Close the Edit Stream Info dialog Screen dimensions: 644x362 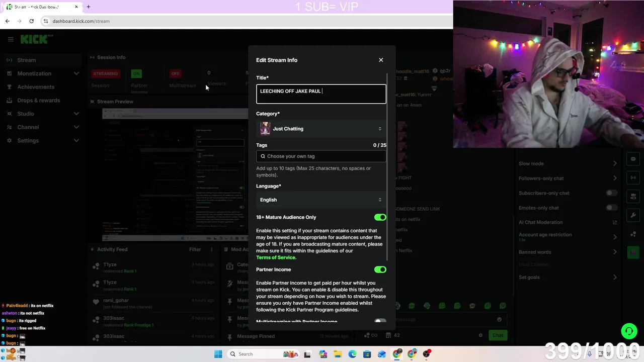(381, 60)
